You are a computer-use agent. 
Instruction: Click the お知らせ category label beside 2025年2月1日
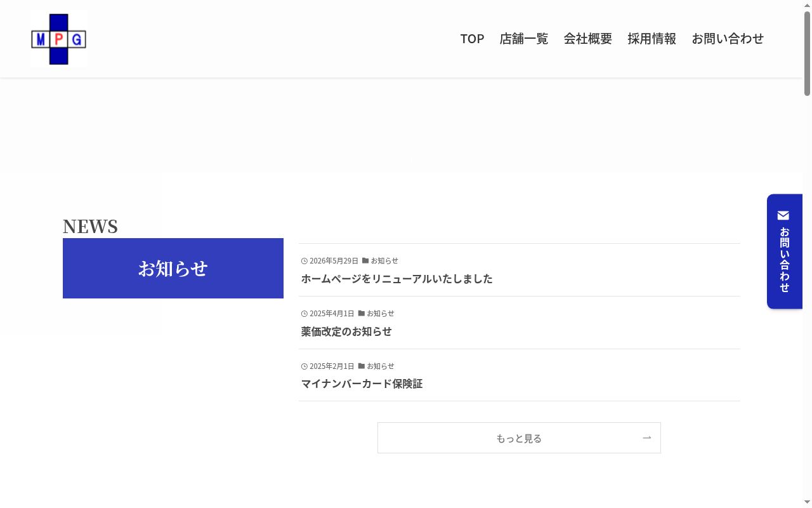[381, 366]
